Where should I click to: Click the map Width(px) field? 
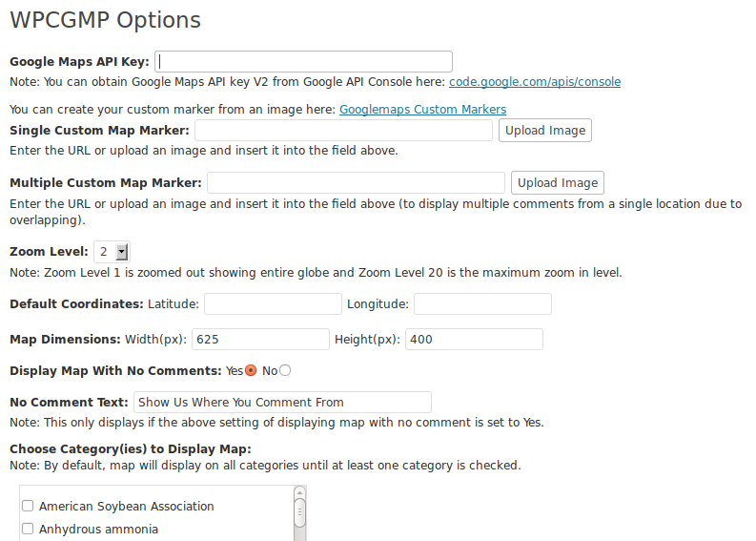tap(260, 340)
